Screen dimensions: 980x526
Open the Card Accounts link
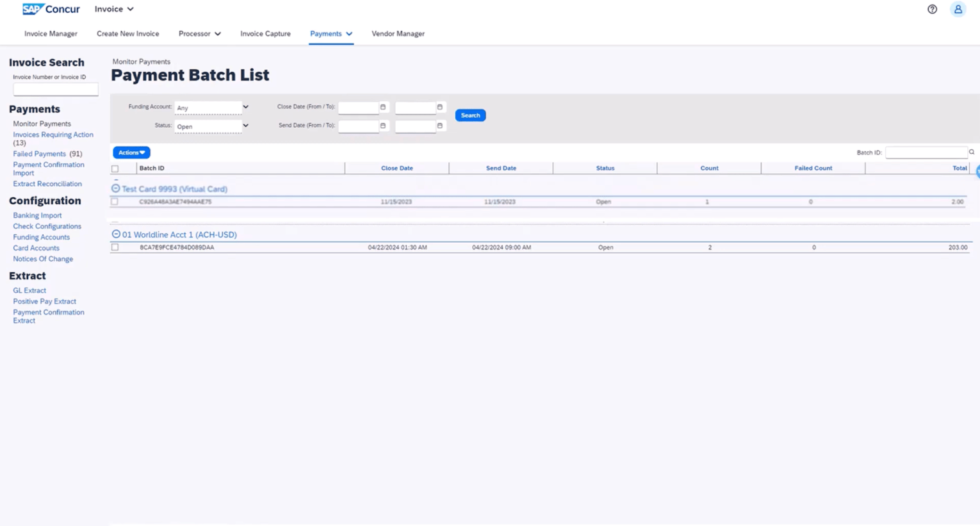tap(36, 248)
